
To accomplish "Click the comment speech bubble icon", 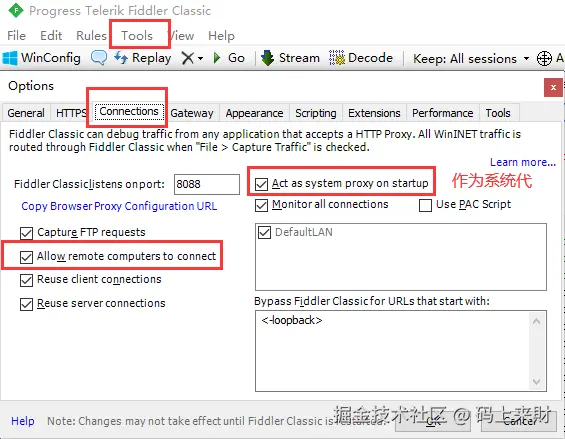I will (x=99, y=58).
